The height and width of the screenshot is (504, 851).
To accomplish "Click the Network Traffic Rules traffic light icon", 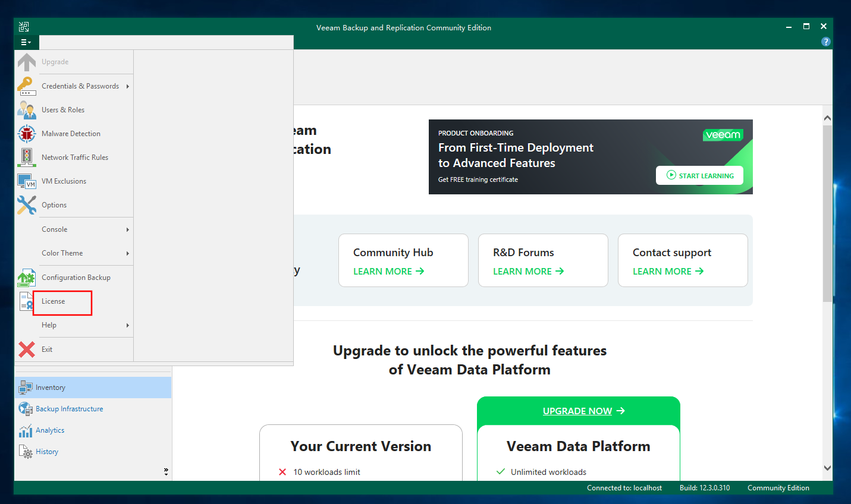I will 27,157.
